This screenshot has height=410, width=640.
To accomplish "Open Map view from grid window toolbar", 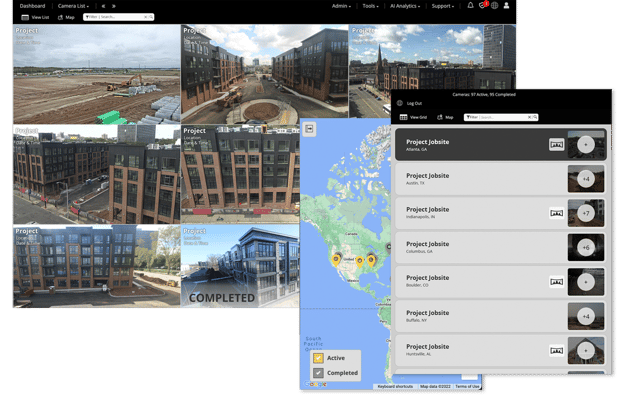I will 66,17.
